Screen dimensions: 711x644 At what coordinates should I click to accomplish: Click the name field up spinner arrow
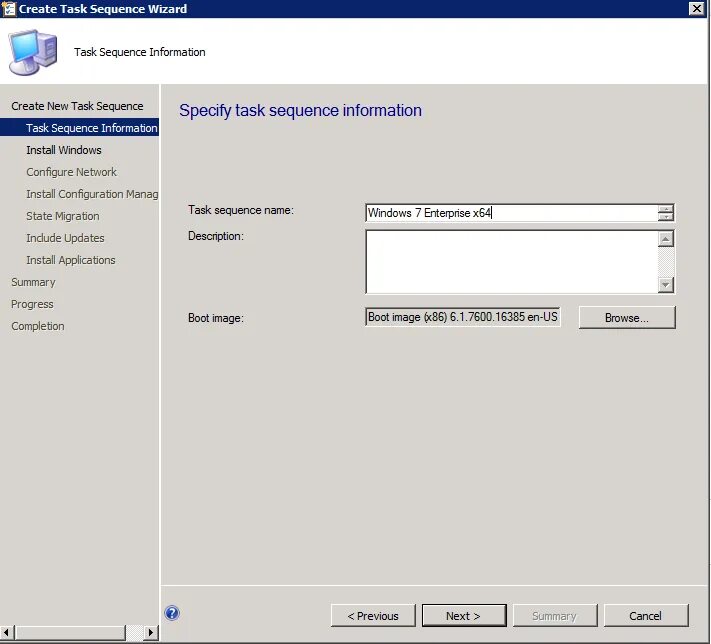point(666,209)
